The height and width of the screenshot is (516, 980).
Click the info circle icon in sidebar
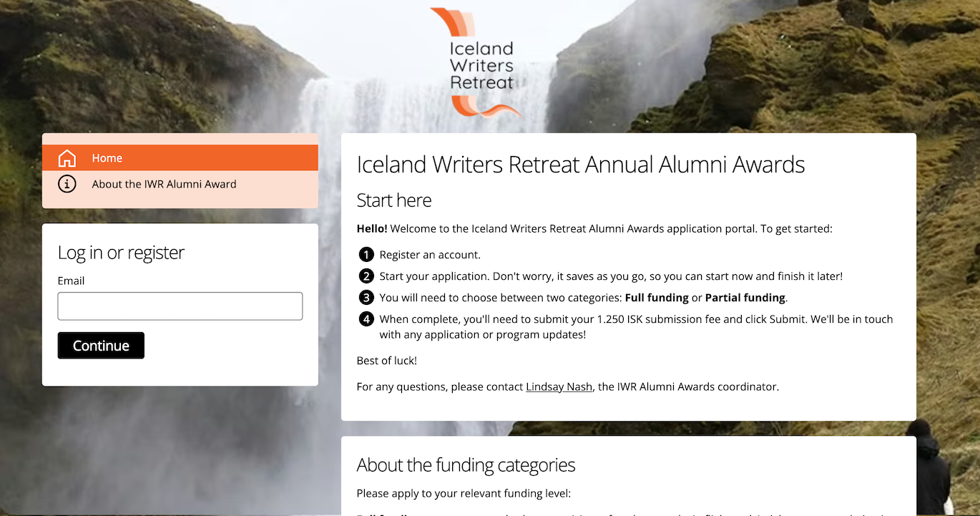click(67, 184)
